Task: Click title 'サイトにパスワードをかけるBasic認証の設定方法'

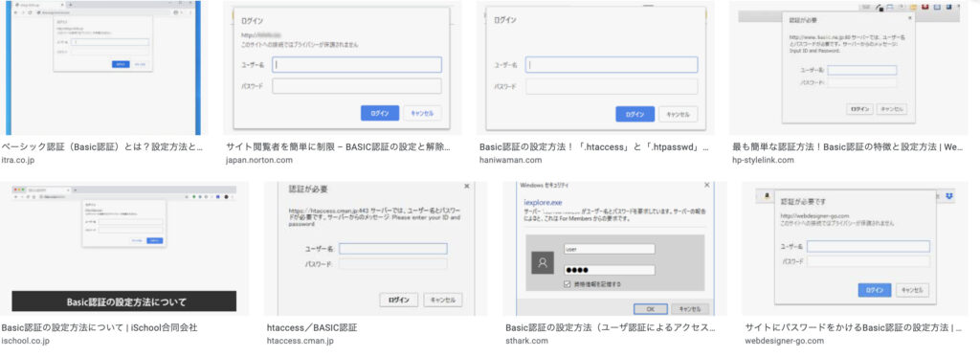Action: click(854, 327)
